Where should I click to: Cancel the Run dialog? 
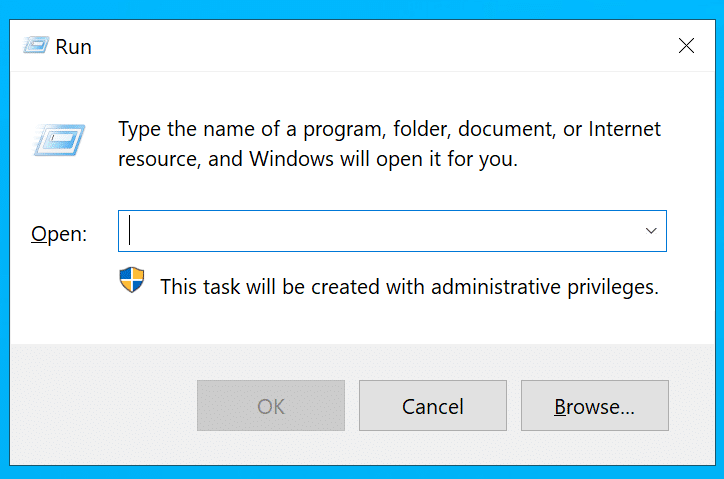pyautogui.click(x=432, y=406)
